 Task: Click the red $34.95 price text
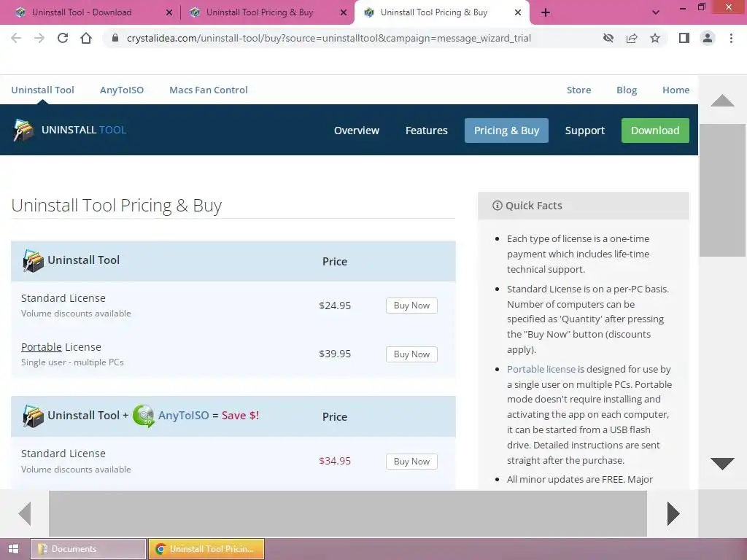pyautogui.click(x=335, y=461)
